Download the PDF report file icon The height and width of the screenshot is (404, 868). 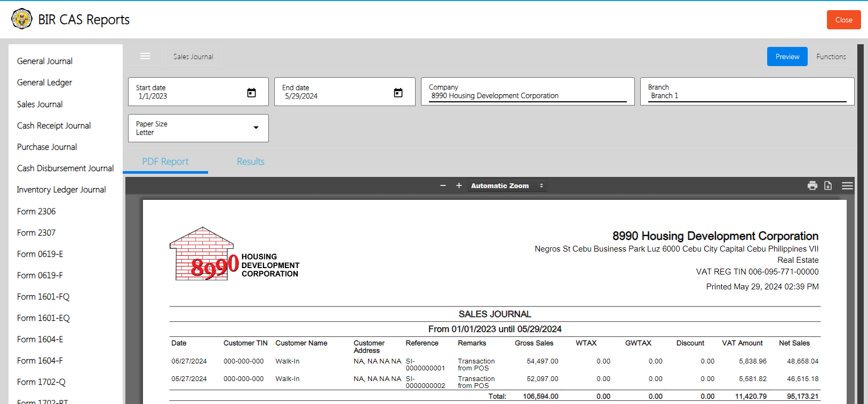(828, 185)
